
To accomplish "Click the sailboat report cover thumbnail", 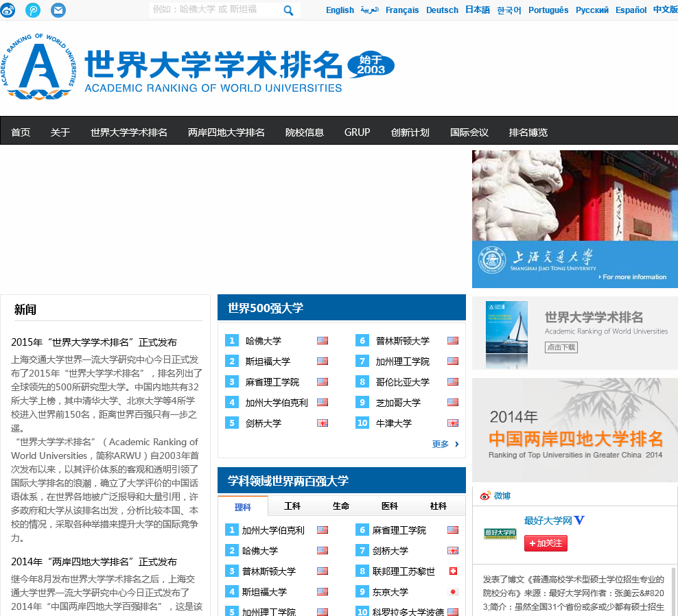I will (506, 327).
